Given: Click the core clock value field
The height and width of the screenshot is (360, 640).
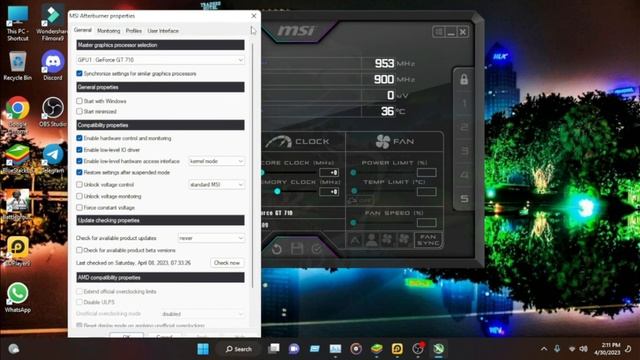Looking at the screenshot, I should pyautogui.click(x=329, y=172).
